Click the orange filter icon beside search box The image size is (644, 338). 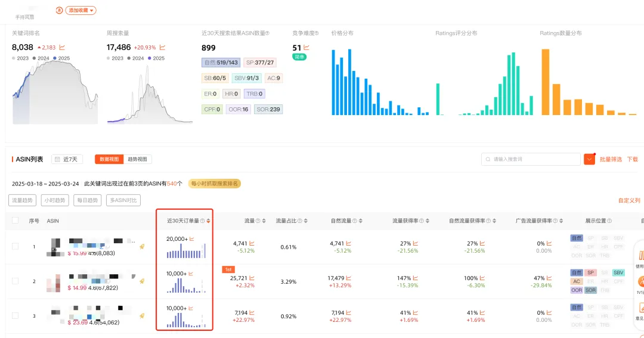(589, 159)
